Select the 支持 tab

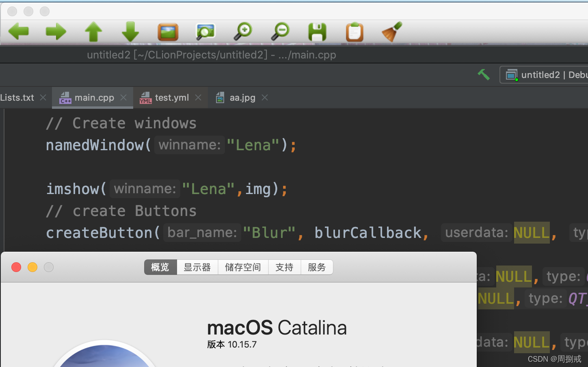point(285,267)
